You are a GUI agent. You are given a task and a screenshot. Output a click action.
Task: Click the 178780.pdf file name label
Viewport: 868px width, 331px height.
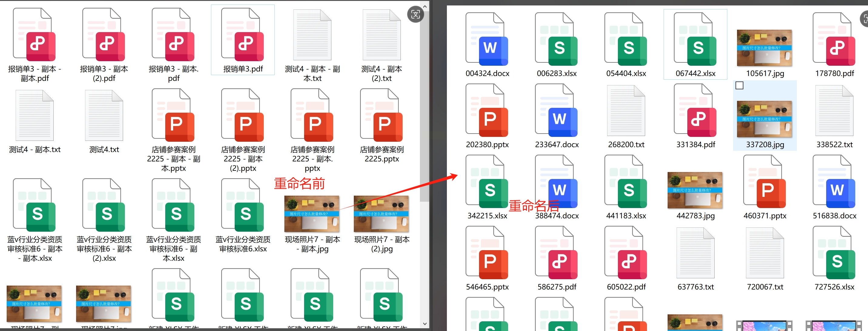pyautogui.click(x=834, y=73)
